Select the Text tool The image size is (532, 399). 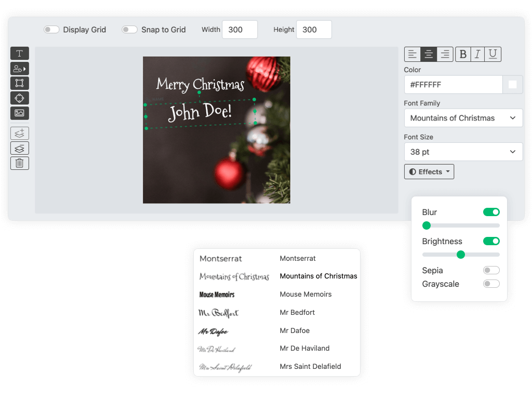point(20,54)
